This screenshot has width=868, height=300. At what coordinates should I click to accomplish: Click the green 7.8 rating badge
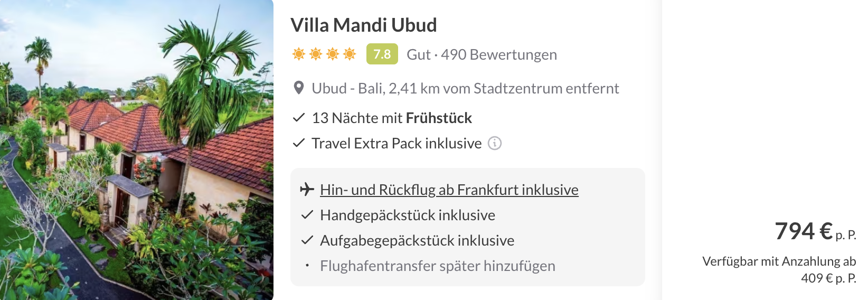click(382, 54)
